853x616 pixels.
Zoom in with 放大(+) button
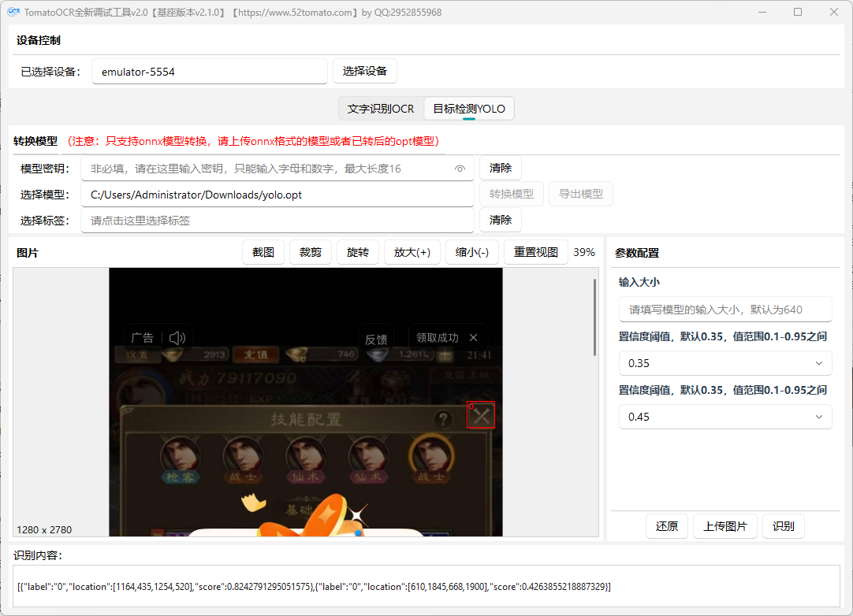click(x=412, y=252)
